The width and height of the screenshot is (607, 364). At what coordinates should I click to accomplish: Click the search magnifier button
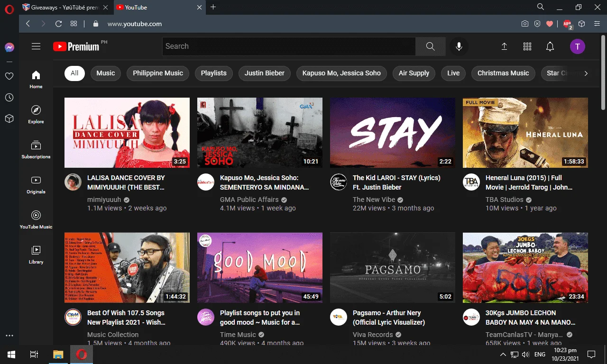[x=430, y=46]
